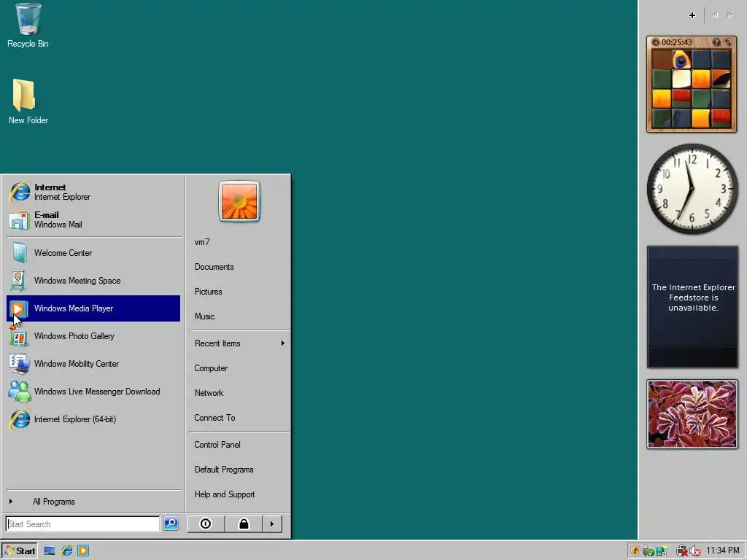
Task: Launch Internet Explorer (64-bit)
Action: [x=93, y=419]
